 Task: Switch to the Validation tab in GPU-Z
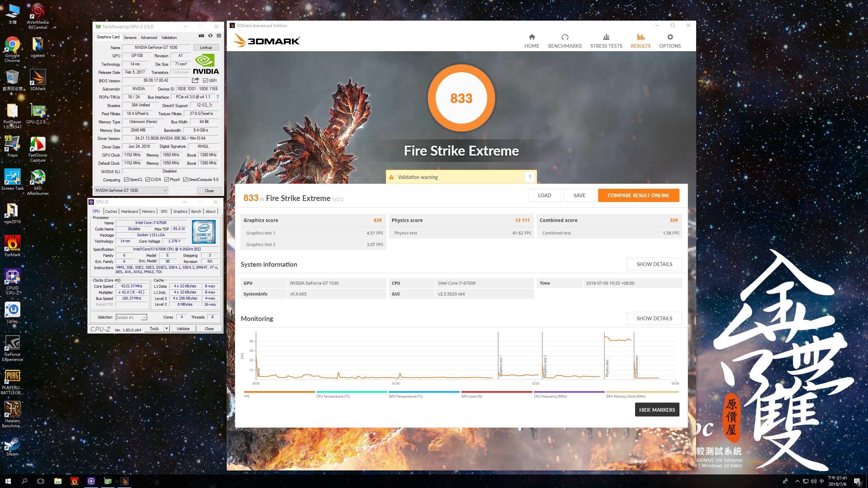pos(169,38)
